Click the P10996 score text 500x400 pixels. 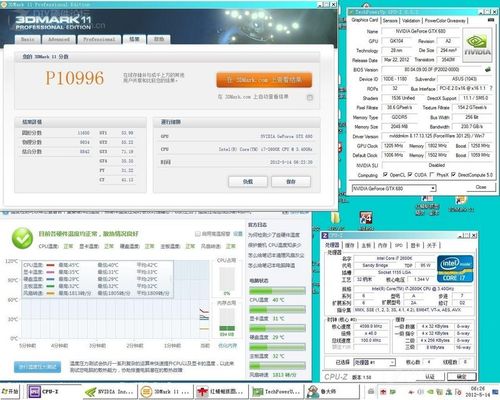click(x=75, y=78)
